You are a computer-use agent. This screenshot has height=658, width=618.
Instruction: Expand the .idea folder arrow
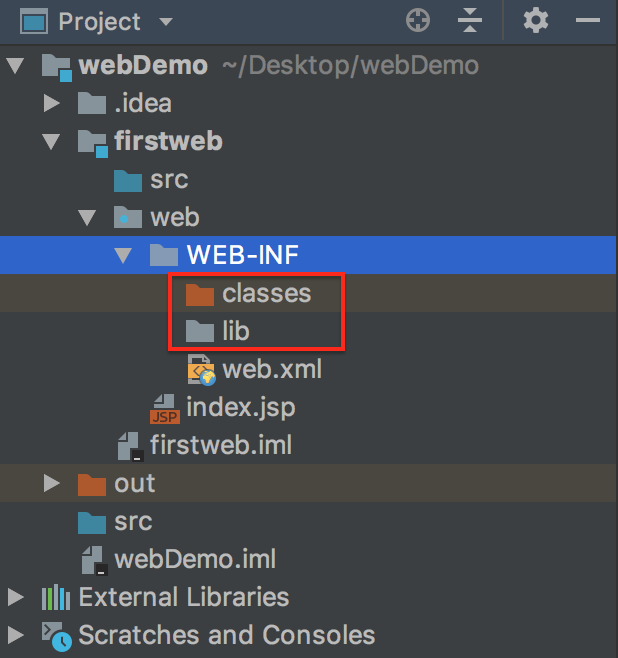point(52,104)
